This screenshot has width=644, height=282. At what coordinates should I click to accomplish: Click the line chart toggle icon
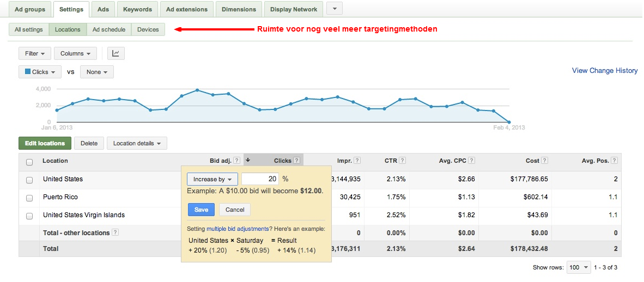[x=116, y=53]
